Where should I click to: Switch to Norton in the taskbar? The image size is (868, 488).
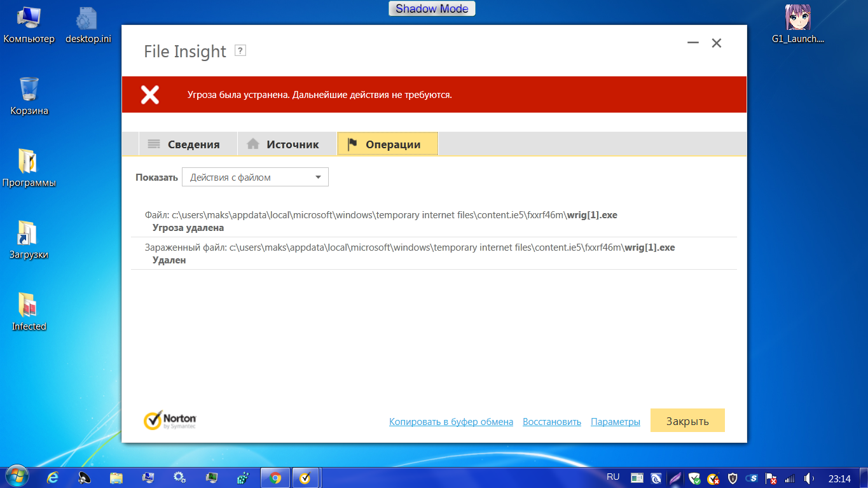[x=305, y=478]
